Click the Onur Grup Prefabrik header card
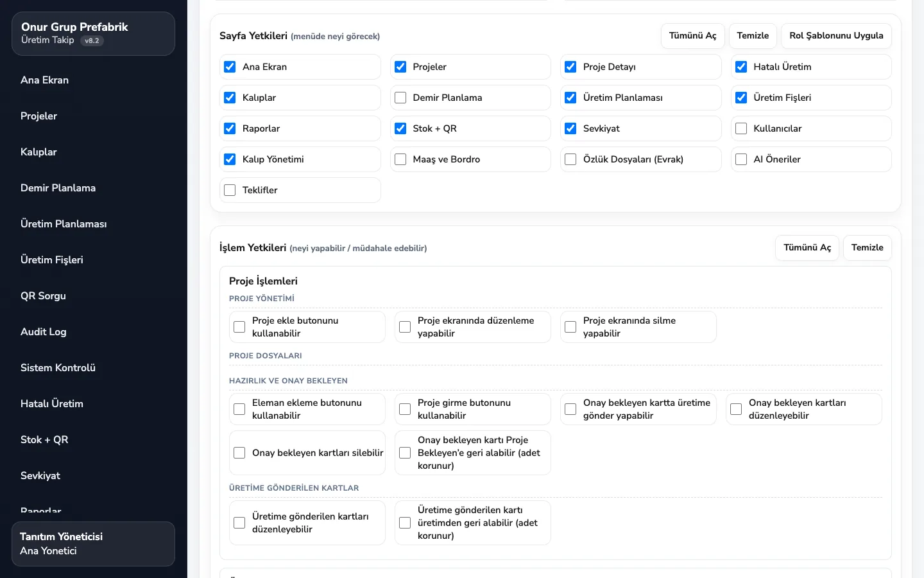This screenshot has width=924, height=578. coord(94,33)
